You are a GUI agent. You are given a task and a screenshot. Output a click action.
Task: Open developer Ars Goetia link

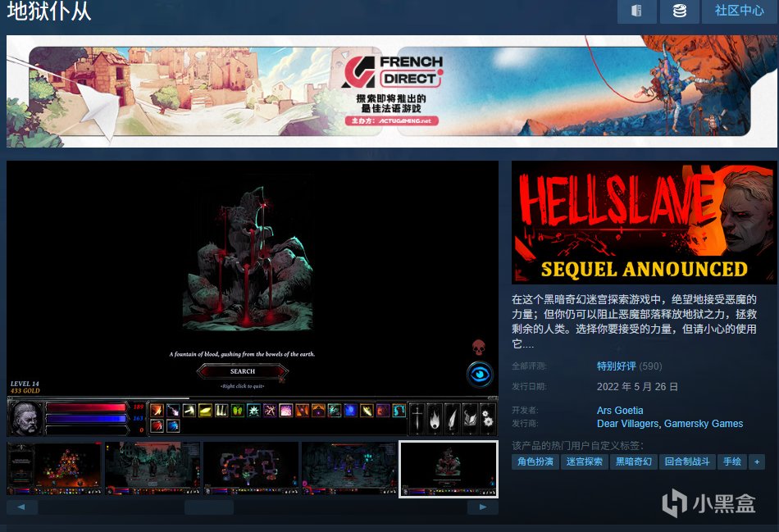click(x=620, y=411)
